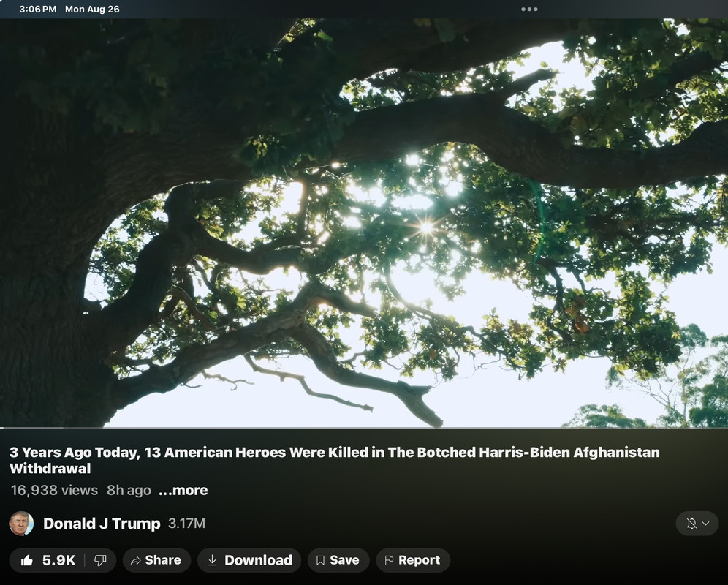Open Donald J Trump channel avatar
This screenshot has height=585, width=728.
(x=21, y=524)
